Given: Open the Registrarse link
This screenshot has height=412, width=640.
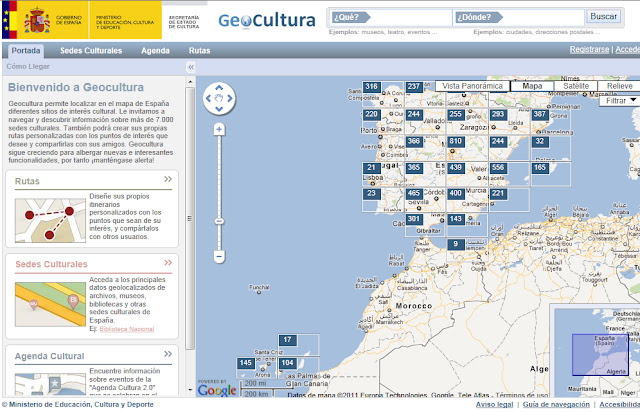Looking at the screenshot, I should [x=589, y=49].
